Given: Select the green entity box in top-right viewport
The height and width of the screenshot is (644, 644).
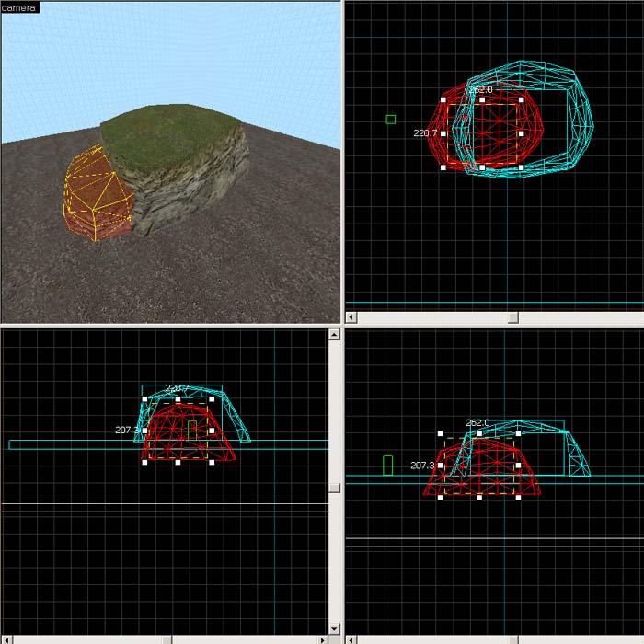Looking at the screenshot, I should (391, 119).
